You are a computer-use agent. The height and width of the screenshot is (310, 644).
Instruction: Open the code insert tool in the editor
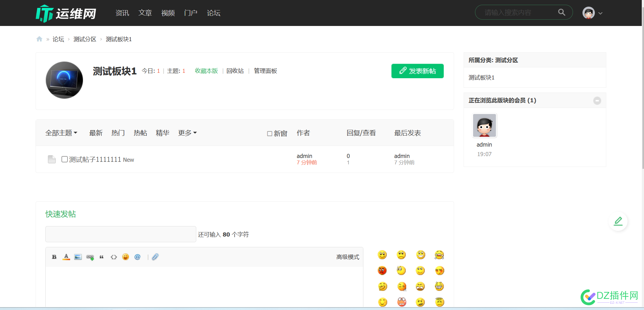click(114, 257)
